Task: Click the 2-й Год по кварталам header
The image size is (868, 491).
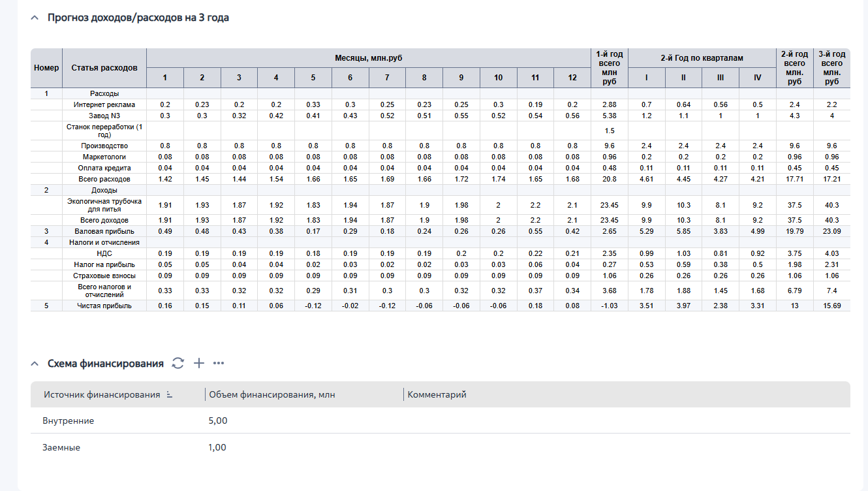Action: [x=702, y=58]
